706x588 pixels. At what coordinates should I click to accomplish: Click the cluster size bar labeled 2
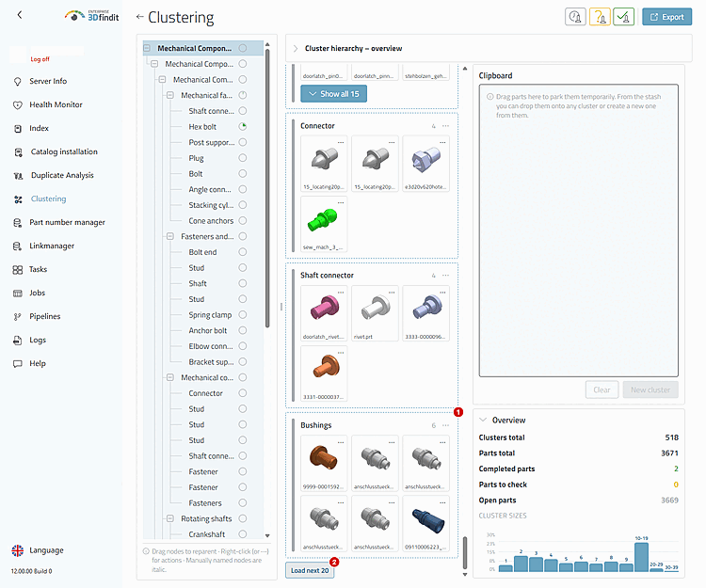click(x=521, y=564)
